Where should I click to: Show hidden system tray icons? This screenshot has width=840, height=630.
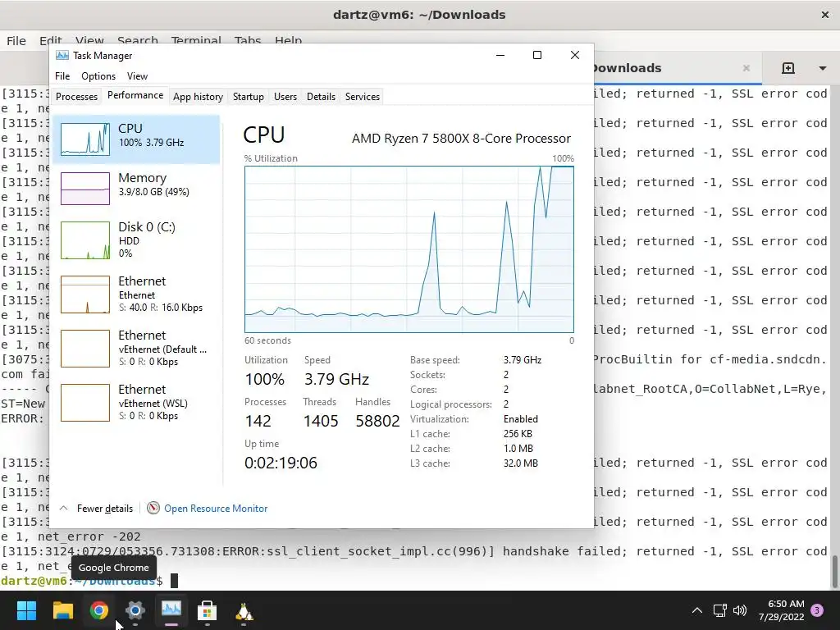coord(697,610)
